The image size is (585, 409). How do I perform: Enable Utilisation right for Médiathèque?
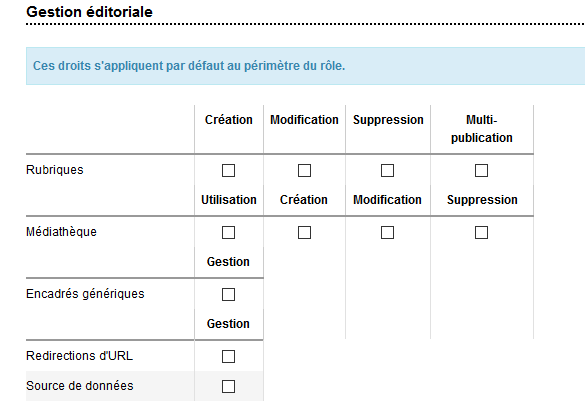coord(228,232)
